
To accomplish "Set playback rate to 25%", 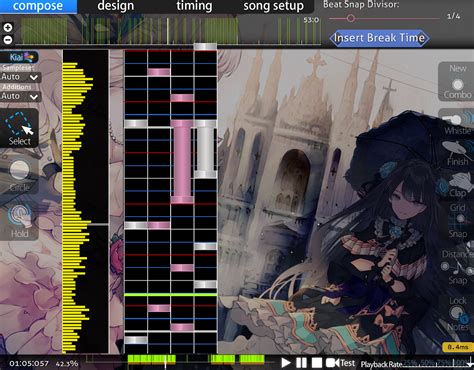I will 409,362.
